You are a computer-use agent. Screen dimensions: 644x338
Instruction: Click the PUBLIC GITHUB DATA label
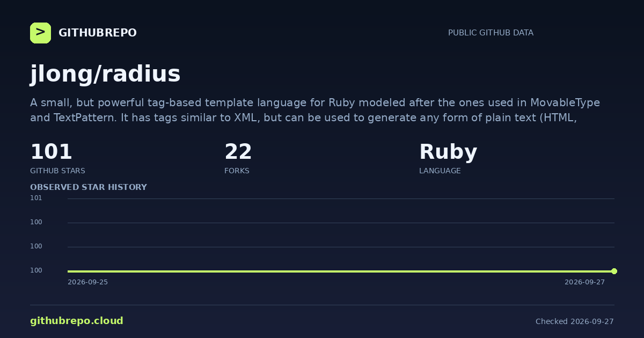491,33
